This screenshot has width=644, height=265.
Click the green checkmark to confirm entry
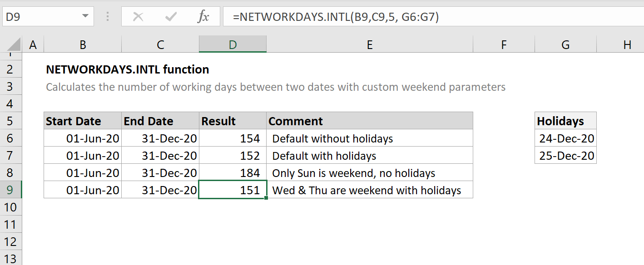pyautogui.click(x=170, y=16)
